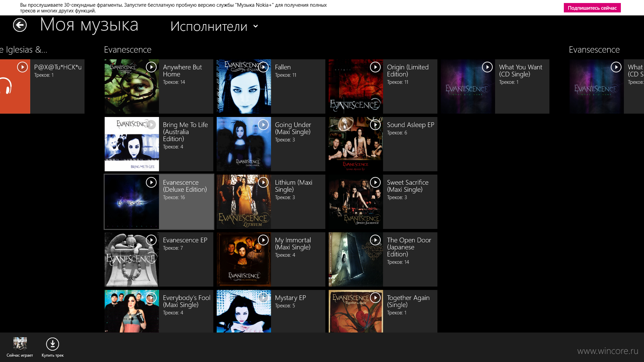Viewport: 644px width, 362px height.
Task: Open Sweet Sacrifice cover art thumbnail
Action: 356,202
